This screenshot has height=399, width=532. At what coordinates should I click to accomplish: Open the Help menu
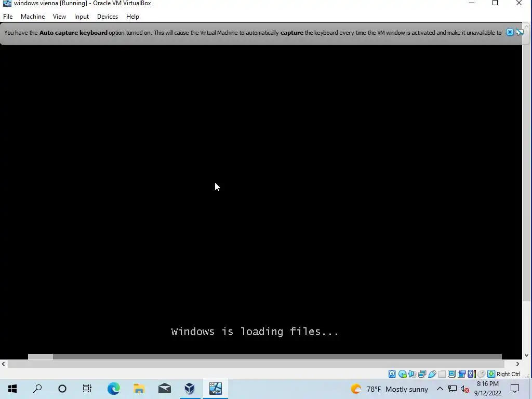[x=132, y=17]
